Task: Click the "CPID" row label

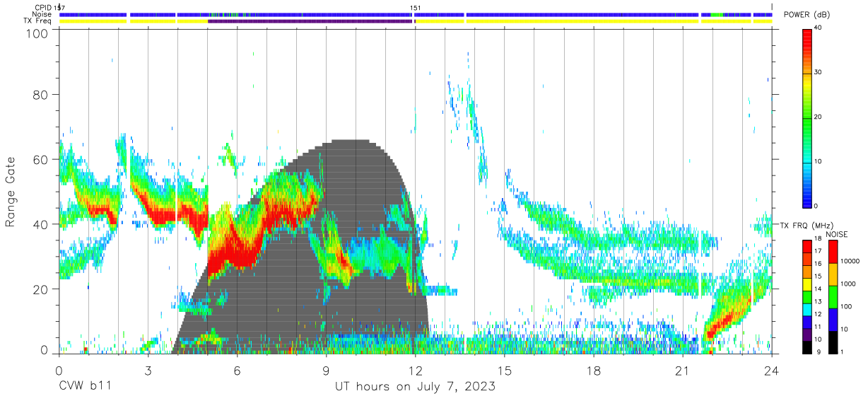Action: click(x=43, y=8)
